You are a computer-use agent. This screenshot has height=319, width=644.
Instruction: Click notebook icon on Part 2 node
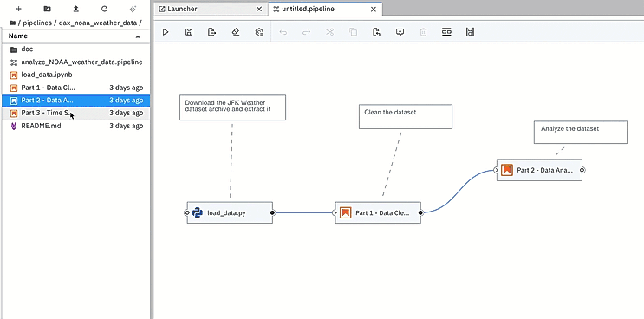tap(507, 170)
